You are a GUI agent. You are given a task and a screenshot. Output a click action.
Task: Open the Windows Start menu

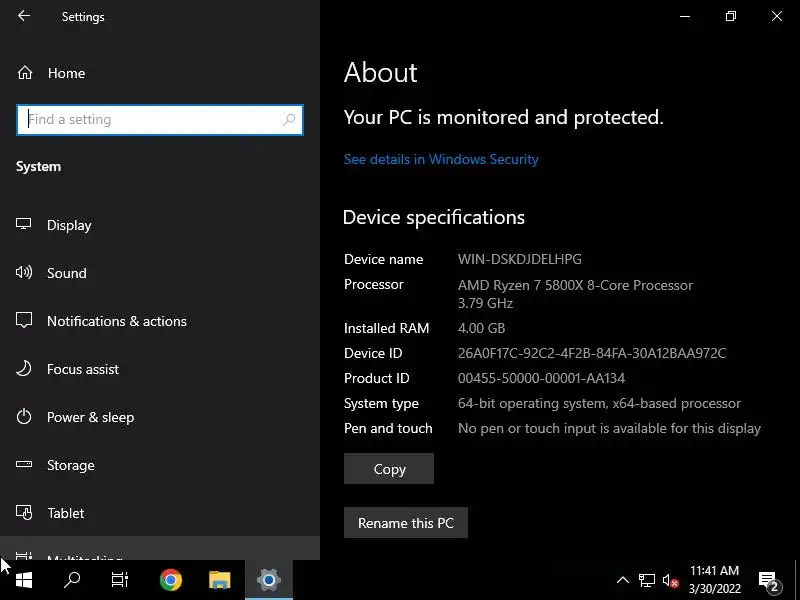tap(23, 580)
